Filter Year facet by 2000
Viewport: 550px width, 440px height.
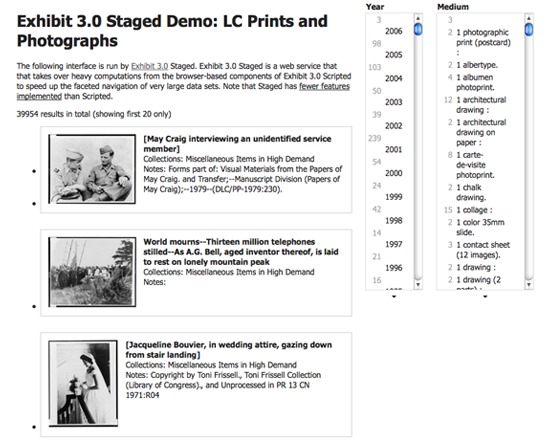click(394, 173)
